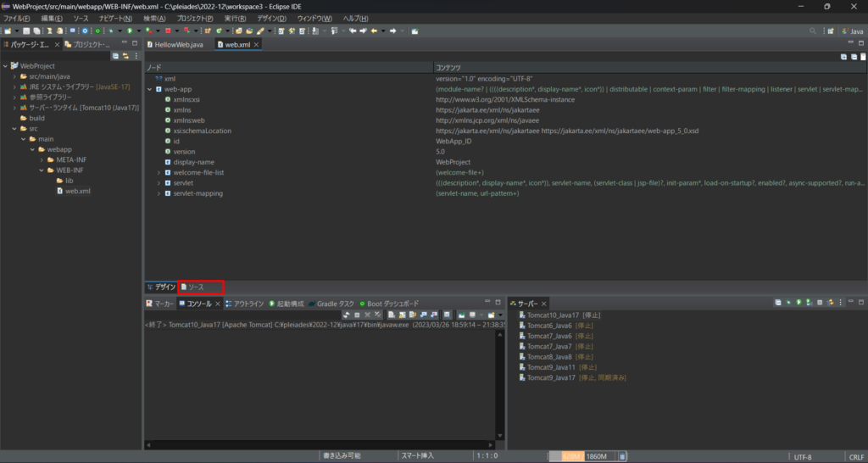Toggle Link with Editor in Package Explorer
This screenshot has width=868, height=463.
point(126,56)
